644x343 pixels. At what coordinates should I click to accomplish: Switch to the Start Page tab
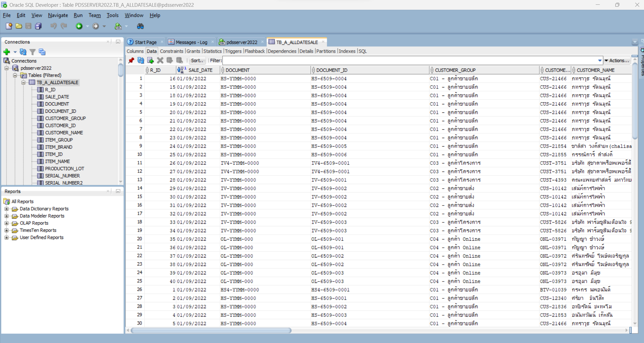(x=145, y=42)
